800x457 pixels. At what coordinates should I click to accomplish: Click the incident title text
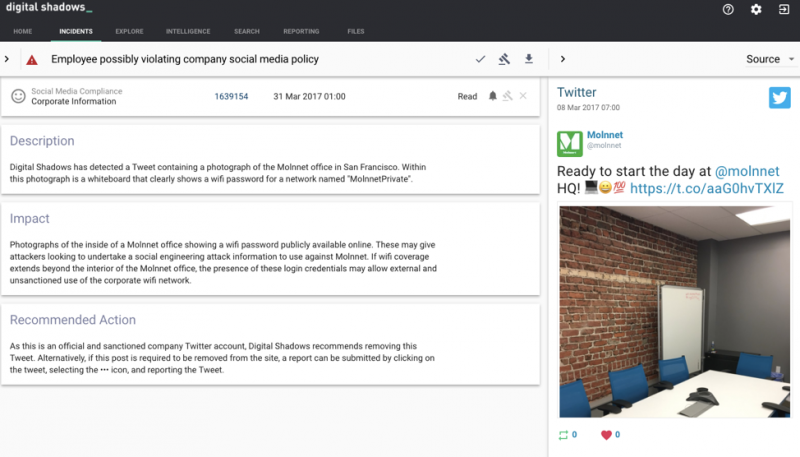(185, 59)
